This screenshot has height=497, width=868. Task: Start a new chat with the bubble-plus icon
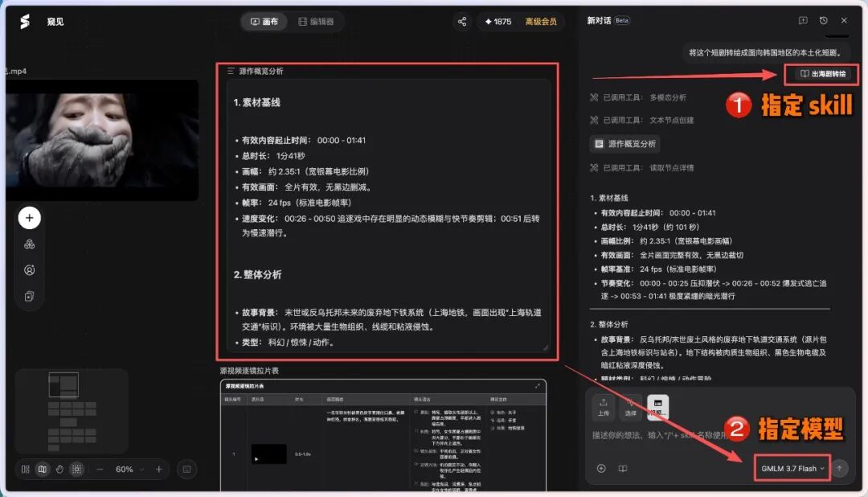coord(803,20)
